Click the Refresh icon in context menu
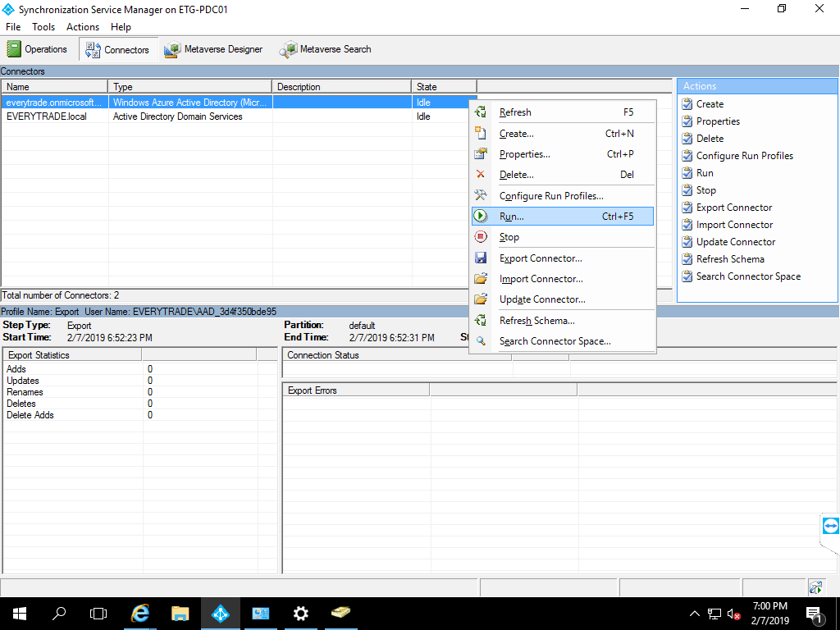840x630 pixels. tap(481, 112)
